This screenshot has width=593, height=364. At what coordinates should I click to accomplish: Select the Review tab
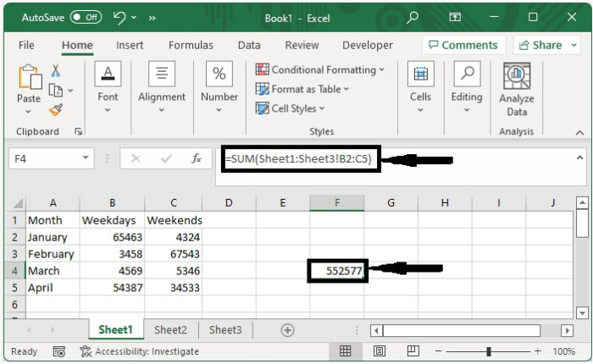point(302,46)
